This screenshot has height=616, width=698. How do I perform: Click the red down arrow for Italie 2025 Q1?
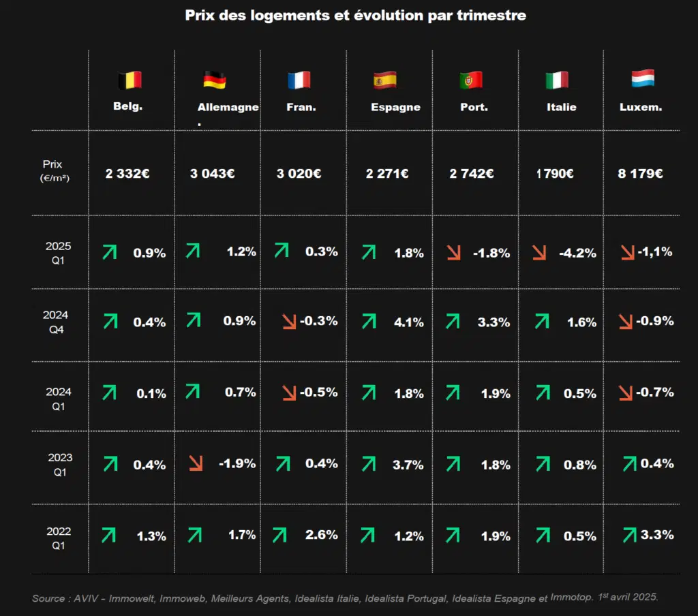(x=539, y=253)
